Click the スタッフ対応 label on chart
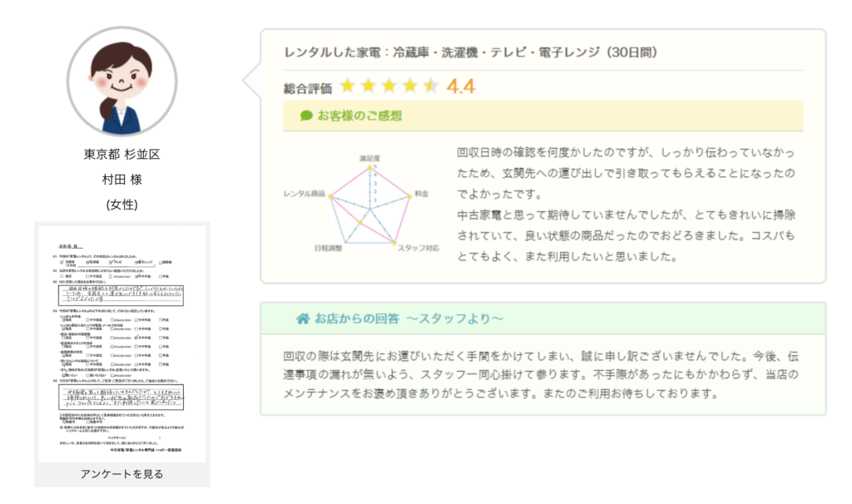This screenshot has height=504, width=852. point(418,249)
